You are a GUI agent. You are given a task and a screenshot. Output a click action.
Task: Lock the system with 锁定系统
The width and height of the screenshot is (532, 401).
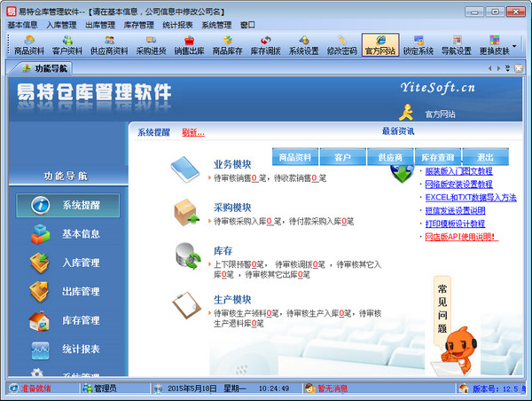point(419,45)
